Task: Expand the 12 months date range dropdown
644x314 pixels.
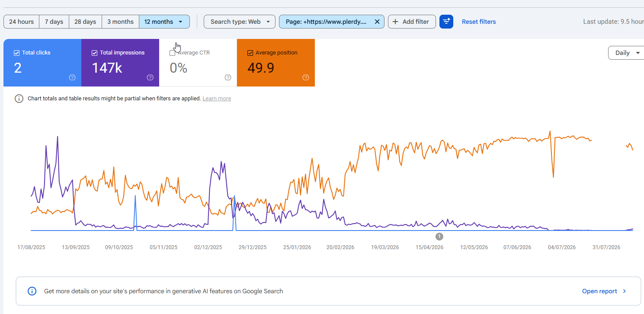Action: pos(164,22)
